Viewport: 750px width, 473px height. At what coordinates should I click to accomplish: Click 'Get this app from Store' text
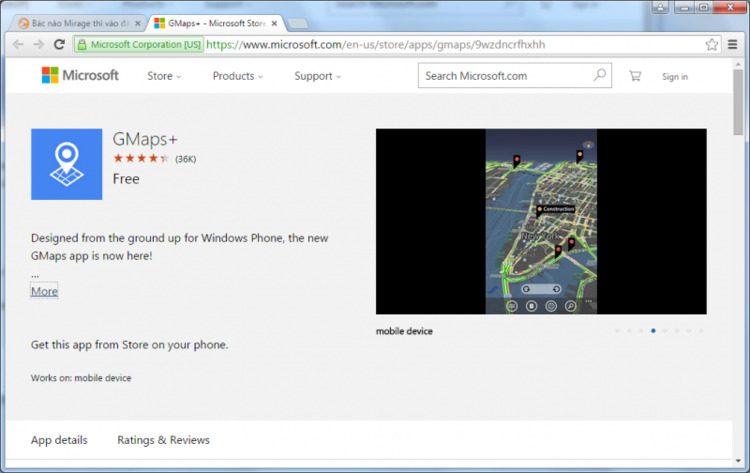[130, 345]
